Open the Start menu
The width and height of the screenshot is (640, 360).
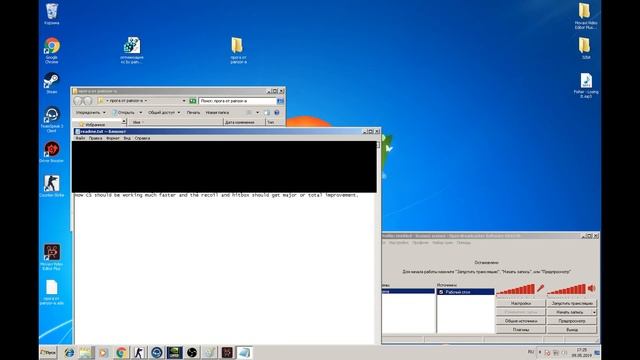pos(48,352)
